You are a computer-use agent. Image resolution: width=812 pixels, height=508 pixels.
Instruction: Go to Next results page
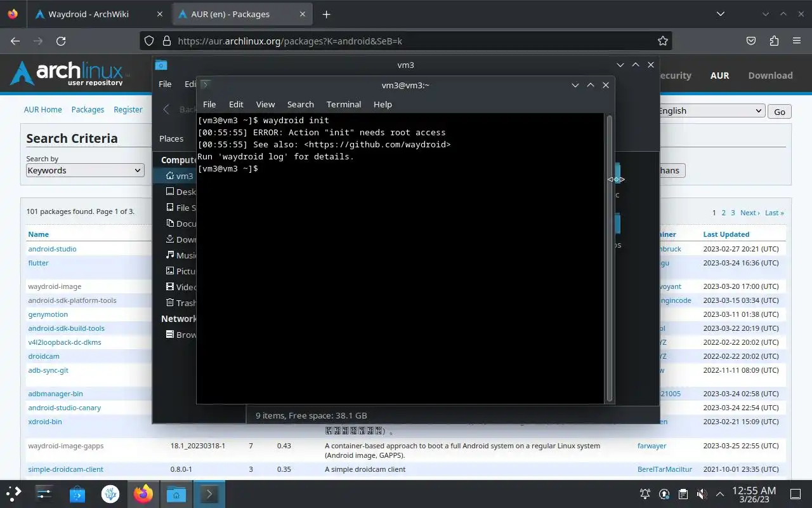pyautogui.click(x=749, y=213)
